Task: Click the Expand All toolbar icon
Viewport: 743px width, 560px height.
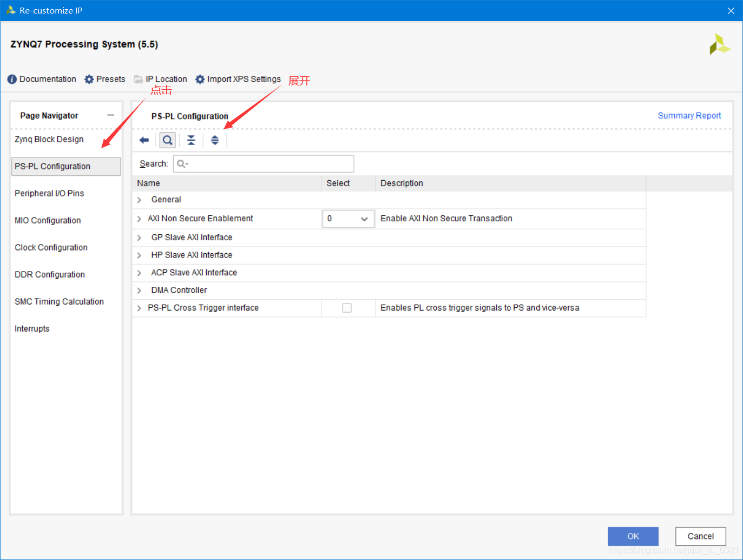Action: click(x=215, y=140)
